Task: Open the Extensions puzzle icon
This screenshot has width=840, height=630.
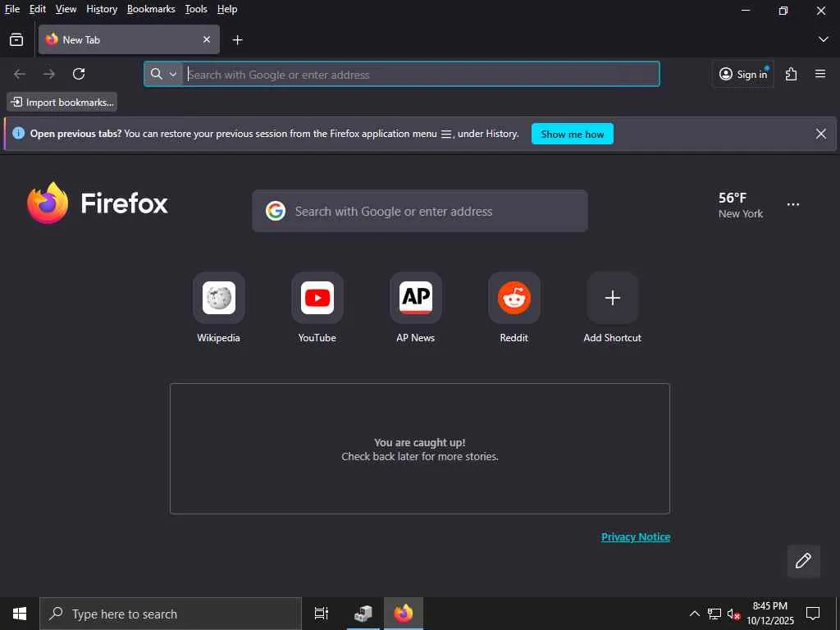Action: tap(792, 74)
